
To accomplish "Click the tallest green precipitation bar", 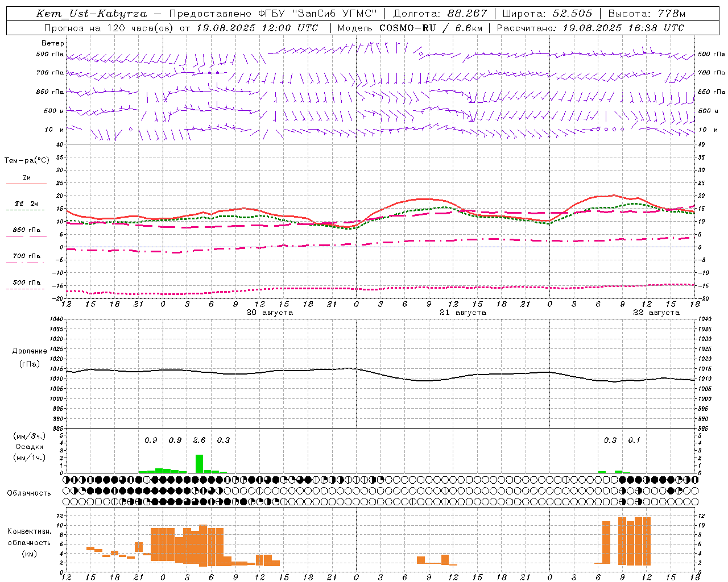I will (199, 464).
